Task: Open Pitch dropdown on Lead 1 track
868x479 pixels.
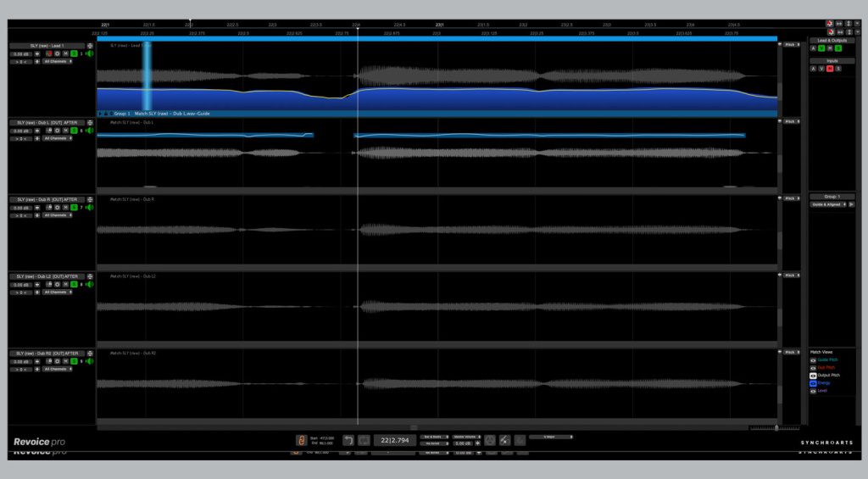Action: tap(793, 45)
